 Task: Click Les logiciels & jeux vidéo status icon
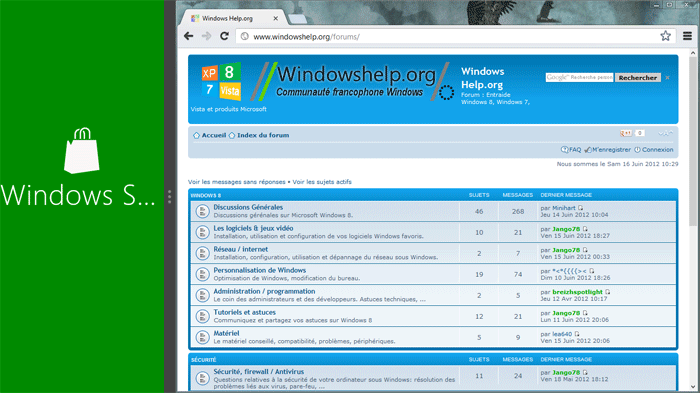point(203,232)
